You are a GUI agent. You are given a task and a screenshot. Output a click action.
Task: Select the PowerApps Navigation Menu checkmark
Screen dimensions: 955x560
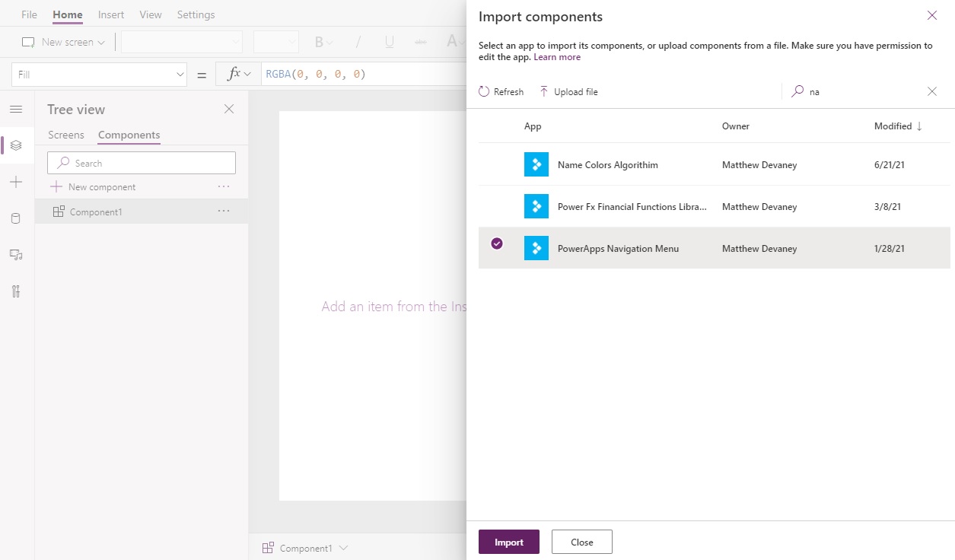click(x=497, y=243)
